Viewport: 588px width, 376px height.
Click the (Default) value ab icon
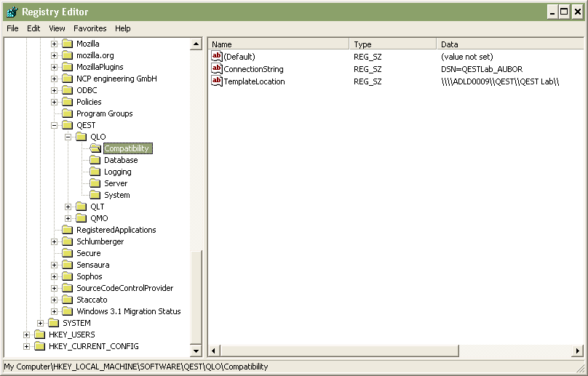coord(216,56)
